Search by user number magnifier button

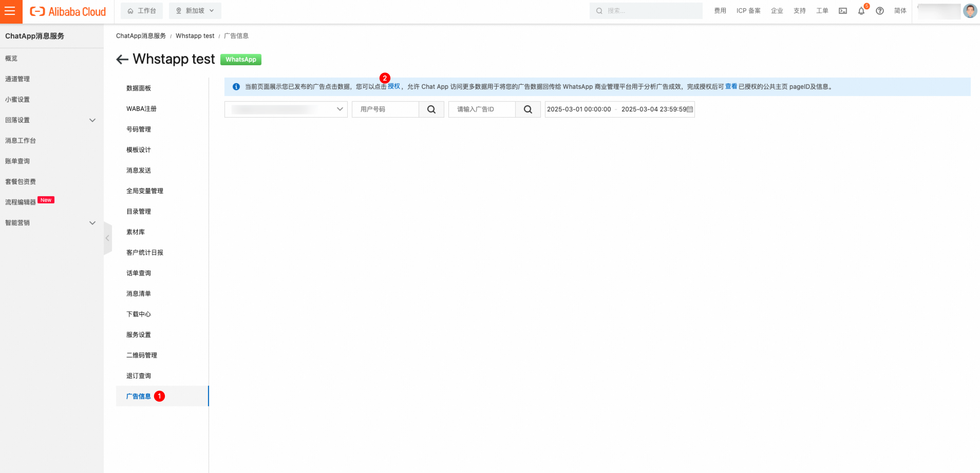pyautogui.click(x=431, y=109)
